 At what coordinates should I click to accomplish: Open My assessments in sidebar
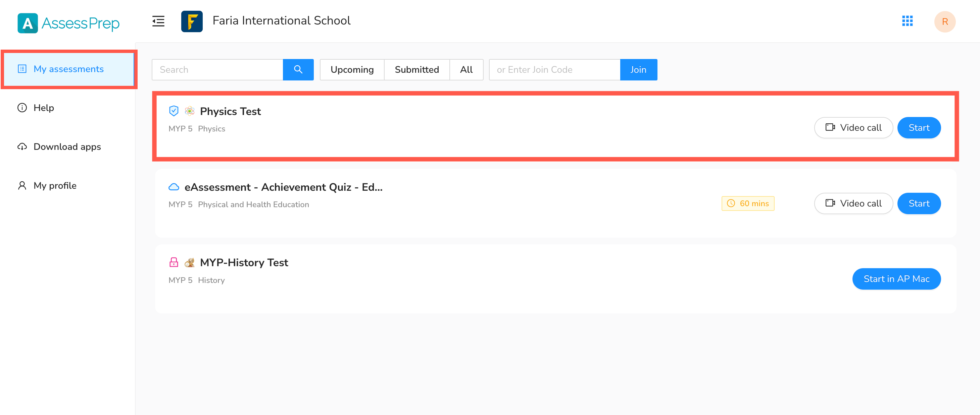(x=68, y=69)
